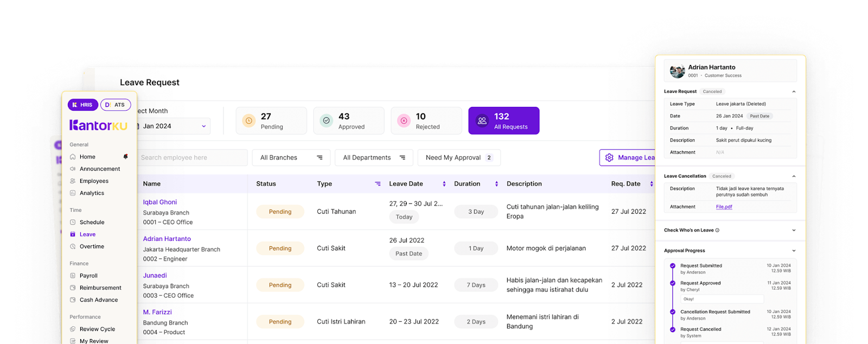Click the Type column filter icon

(x=378, y=184)
